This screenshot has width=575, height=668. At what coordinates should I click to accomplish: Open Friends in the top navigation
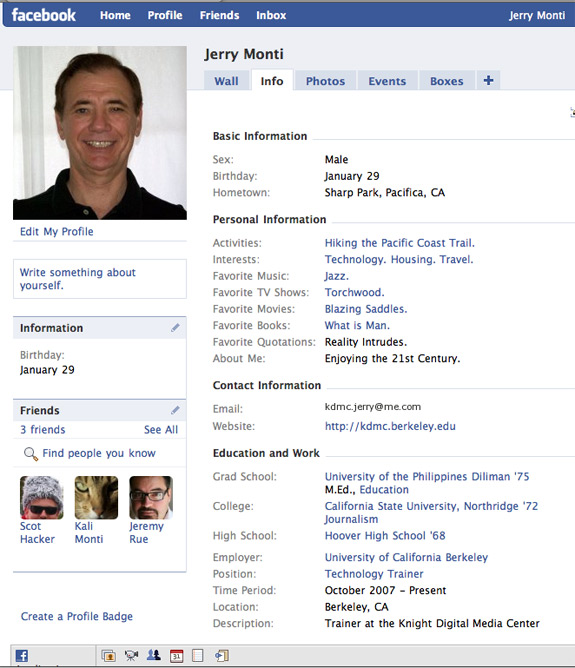[x=219, y=15]
